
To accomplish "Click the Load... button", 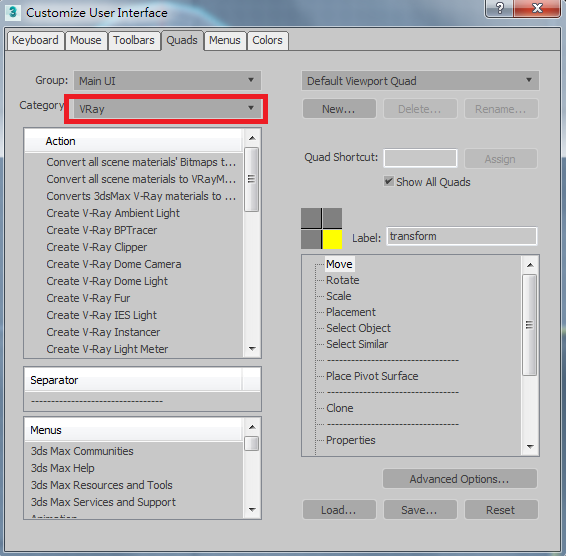I will [339, 509].
